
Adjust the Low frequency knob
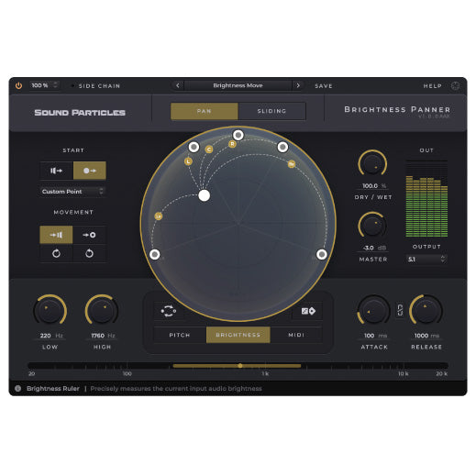coord(50,310)
